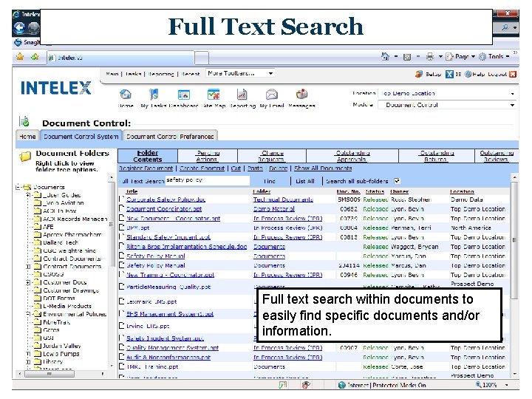Click the Show All Documents link
The width and height of the screenshot is (532, 399).
coord(323,168)
